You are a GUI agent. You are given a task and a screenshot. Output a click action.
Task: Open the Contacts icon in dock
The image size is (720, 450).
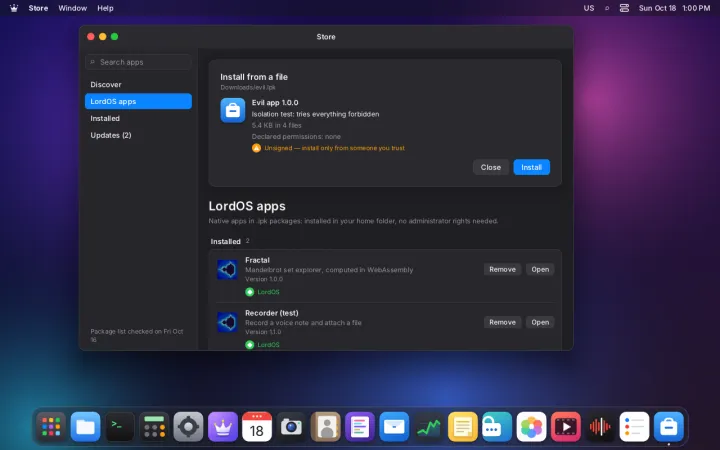click(x=326, y=427)
